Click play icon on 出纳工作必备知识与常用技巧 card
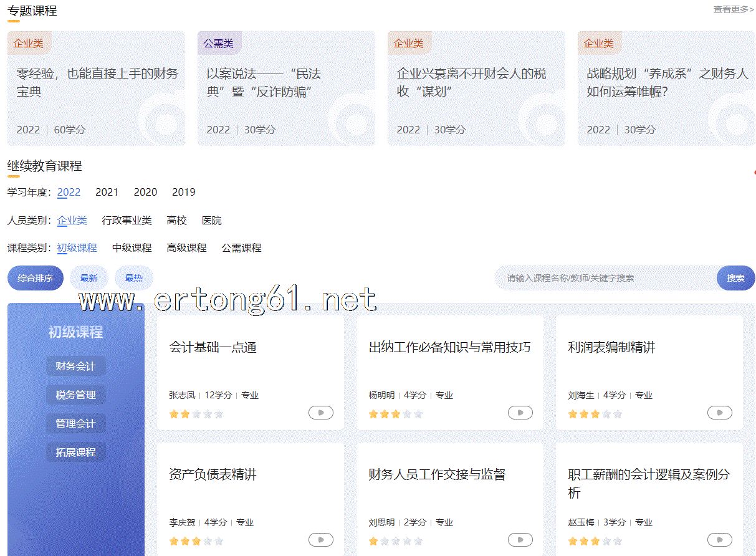 (x=520, y=413)
